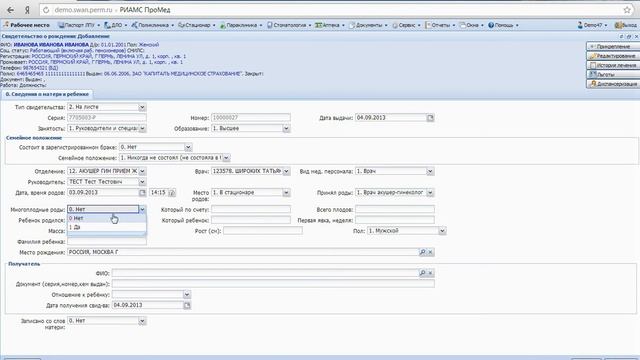Reload the page with refresh icon
The width and height of the screenshot is (640, 360).
pyautogui.click(x=46, y=10)
